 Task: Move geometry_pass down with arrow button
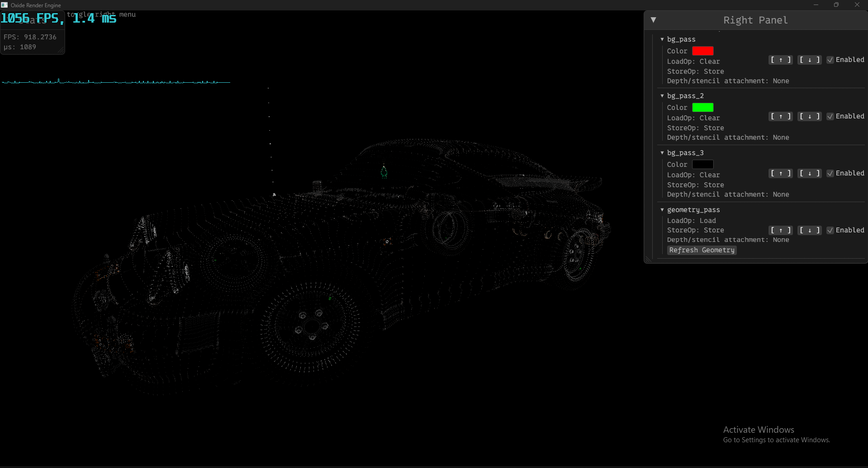[x=810, y=230]
